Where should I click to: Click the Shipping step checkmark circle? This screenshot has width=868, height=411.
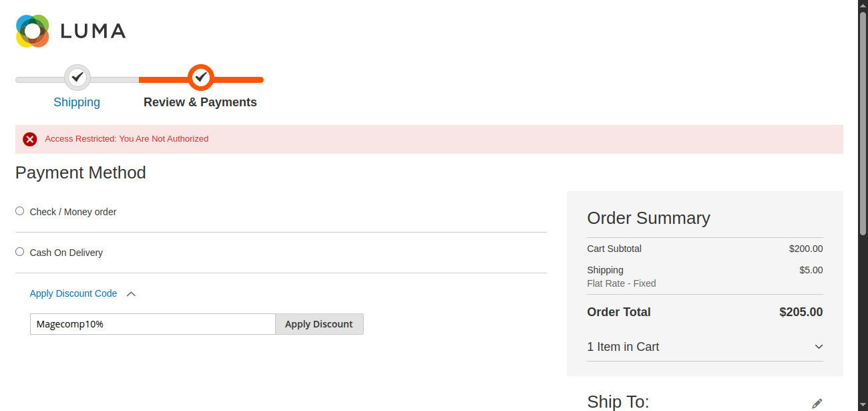tap(77, 78)
